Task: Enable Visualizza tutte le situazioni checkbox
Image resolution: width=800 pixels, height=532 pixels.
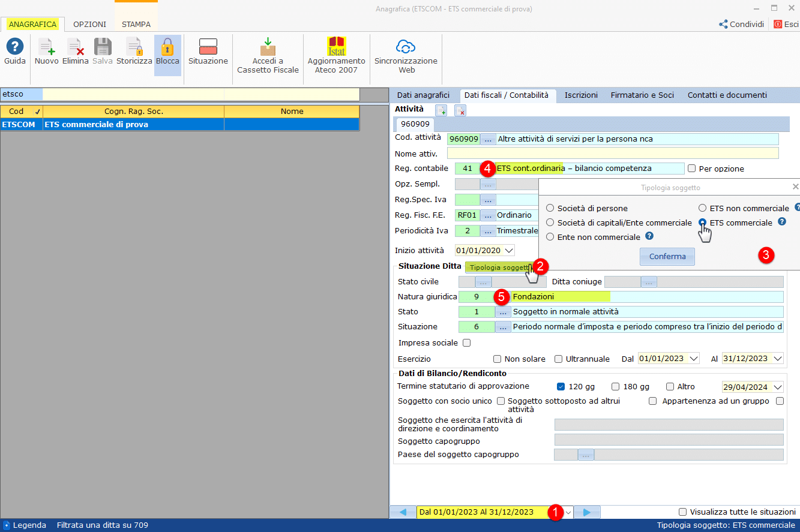Action: click(x=682, y=512)
